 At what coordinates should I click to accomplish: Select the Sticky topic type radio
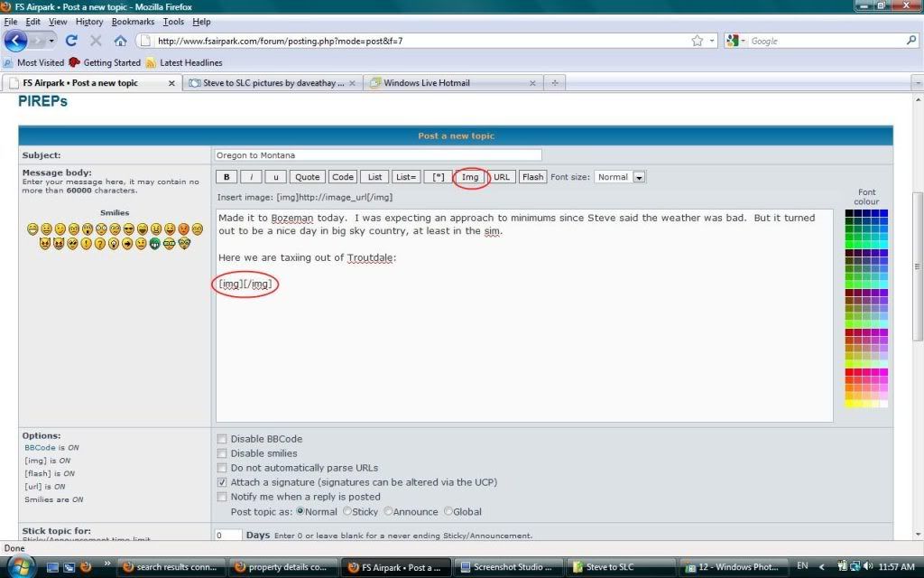347,511
